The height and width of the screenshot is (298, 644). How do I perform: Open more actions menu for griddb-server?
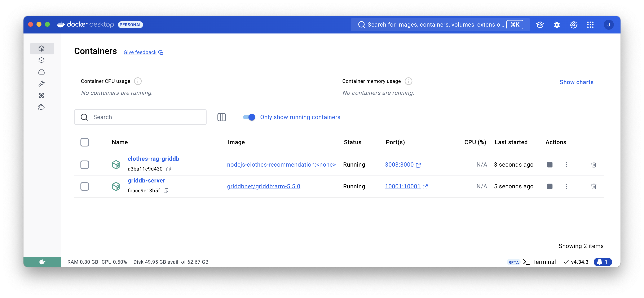coord(566,186)
